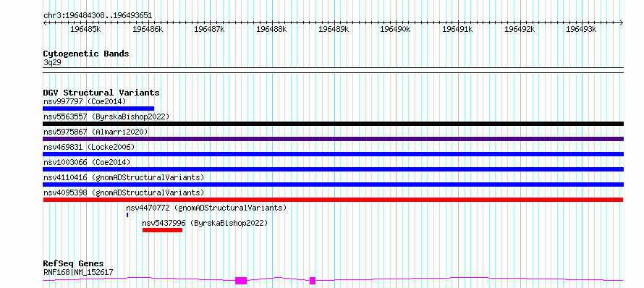The height and width of the screenshot is (288, 644).
Task: Click the nsv469831 (Locke2006) label
Action: pyautogui.click(x=89, y=147)
